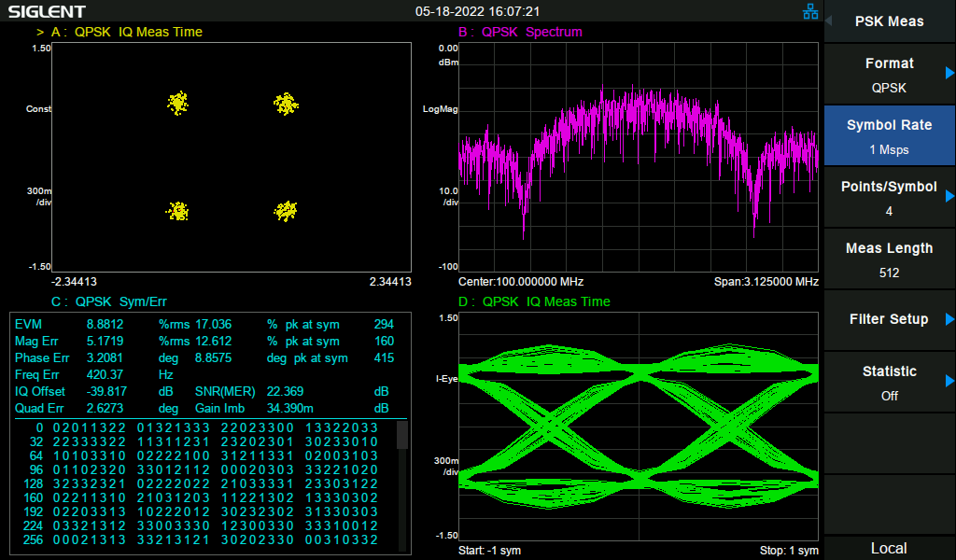This screenshot has height=560, width=956.
Task: Toggle the Statistic Off softkey
Action: point(889,382)
